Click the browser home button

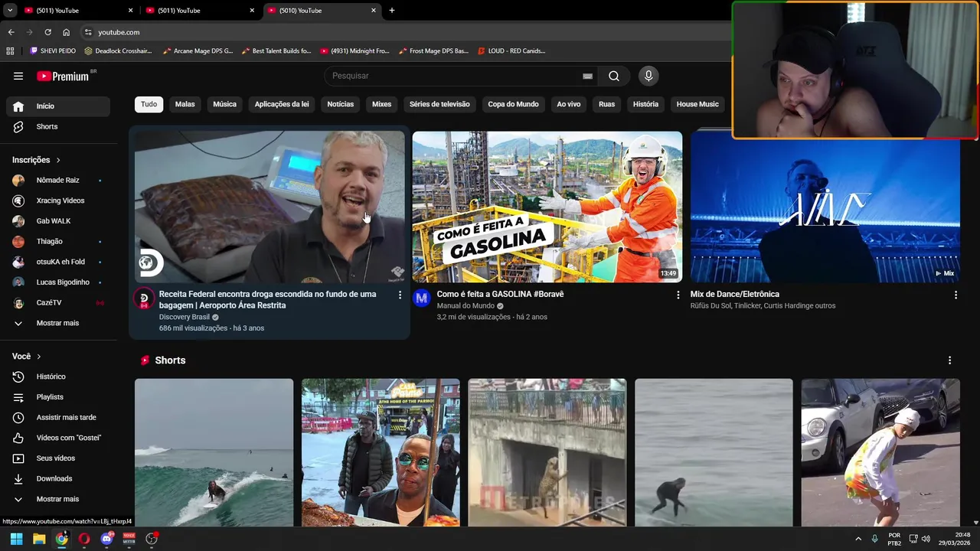pyautogui.click(x=66, y=32)
